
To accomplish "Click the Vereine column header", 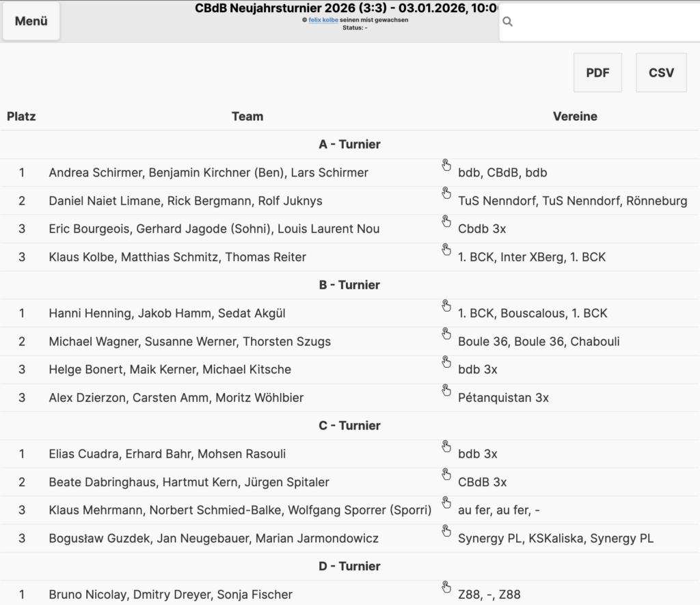I will (x=574, y=116).
